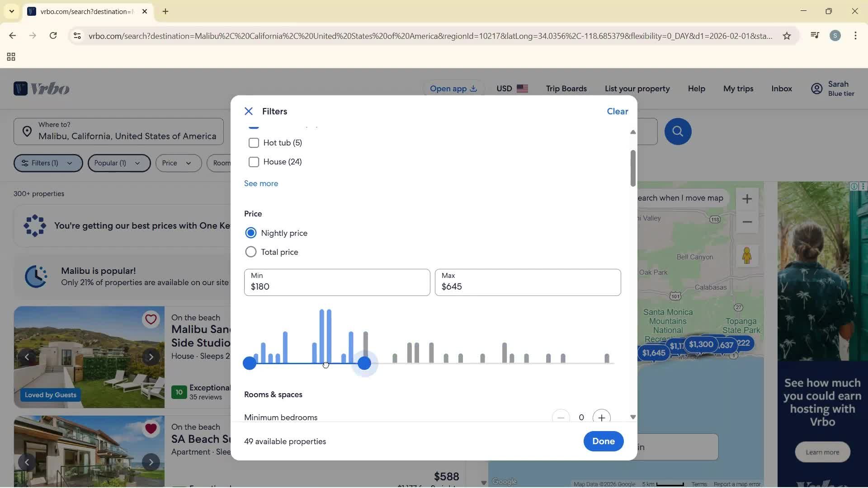Open the Price filter dropdown

point(178,163)
